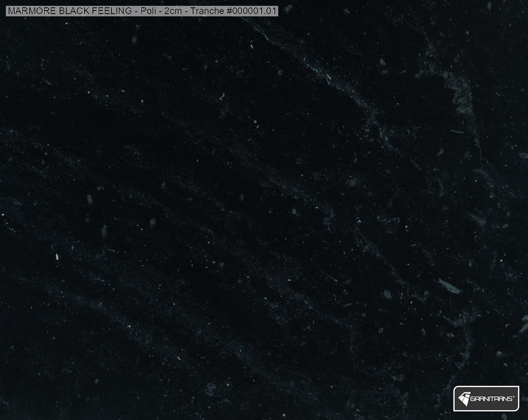Select the 2cm thickness text

point(173,11)
